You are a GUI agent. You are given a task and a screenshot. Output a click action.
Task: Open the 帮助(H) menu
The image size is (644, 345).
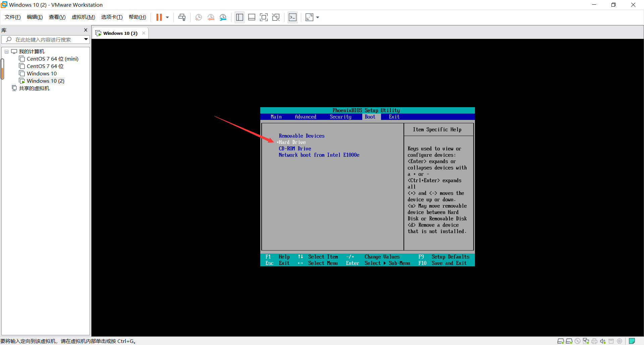pos(138,17)
